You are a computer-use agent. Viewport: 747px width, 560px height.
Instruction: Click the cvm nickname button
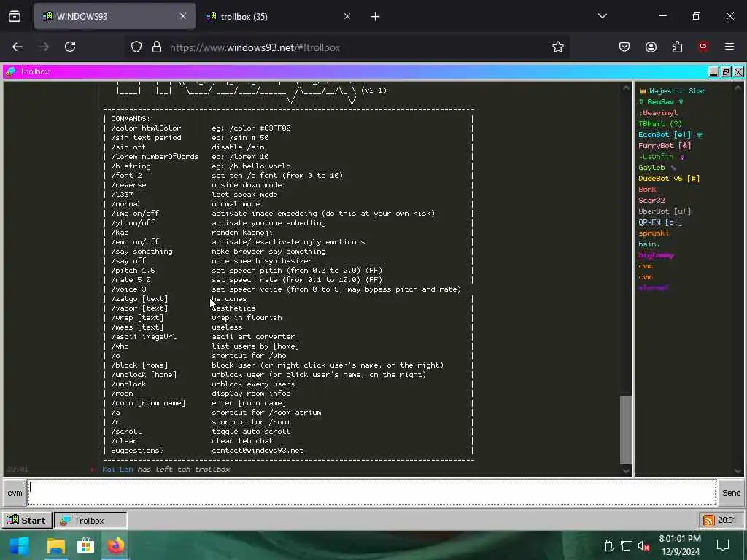point(15,493)
